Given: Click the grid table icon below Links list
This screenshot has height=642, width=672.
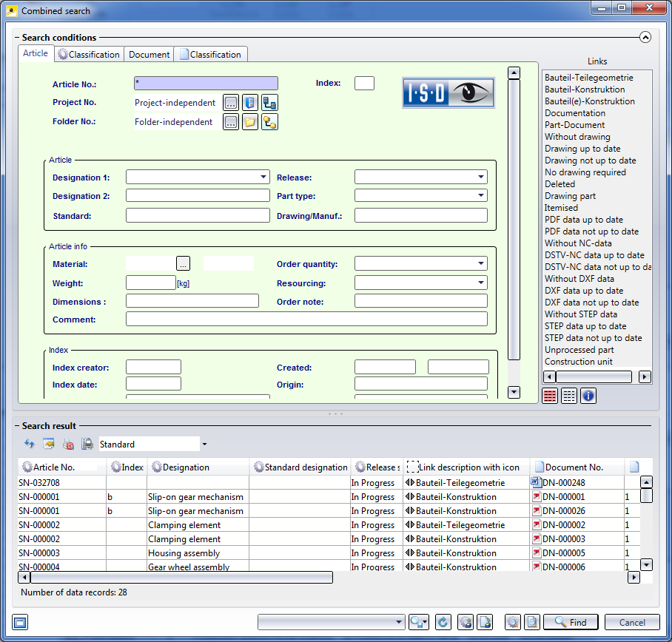Looking at the screenshot, I should coord(568,396).
